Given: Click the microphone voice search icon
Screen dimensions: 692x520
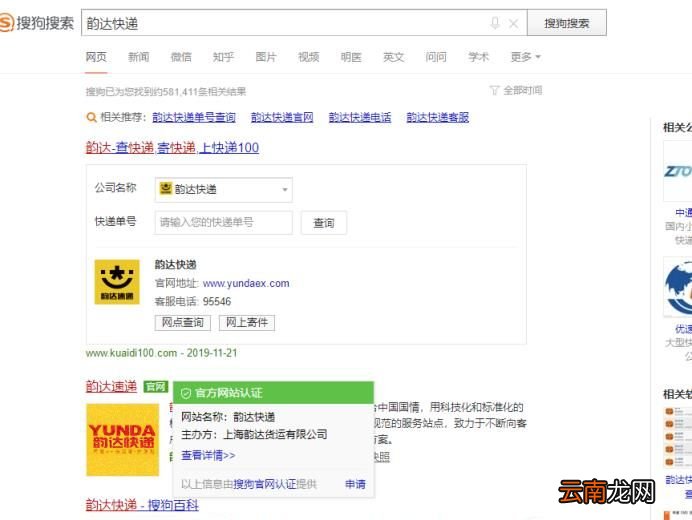Looking at the screenshot, I should (x=495, y=23).
